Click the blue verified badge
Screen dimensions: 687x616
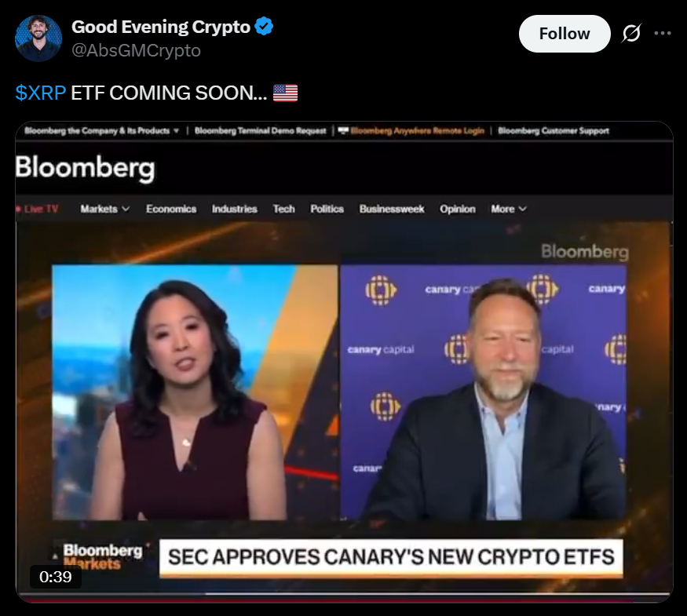(264, 27)
